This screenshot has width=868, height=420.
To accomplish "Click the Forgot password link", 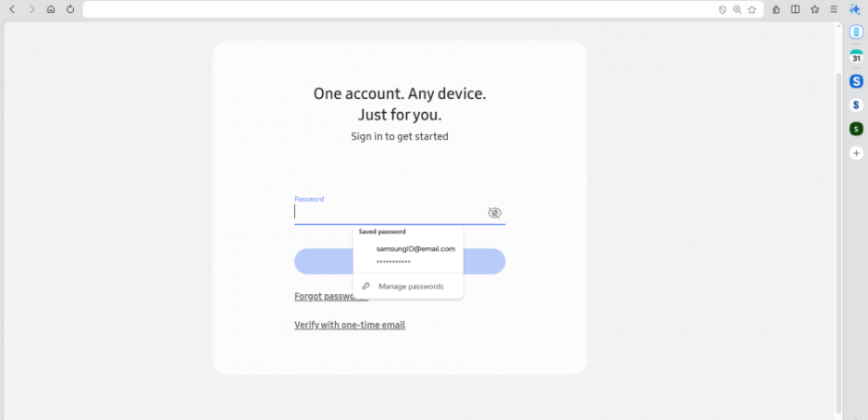I will tap(323, 297).
